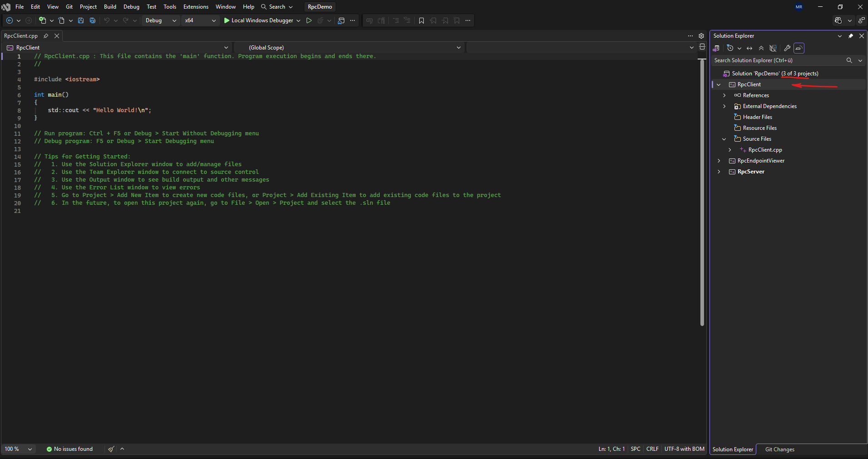Click the Undo arrow icon

(x=107, y=20)
